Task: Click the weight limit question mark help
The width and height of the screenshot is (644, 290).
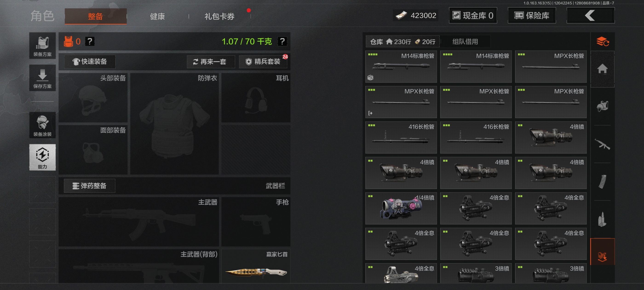Action: click(x=282, y=41)
